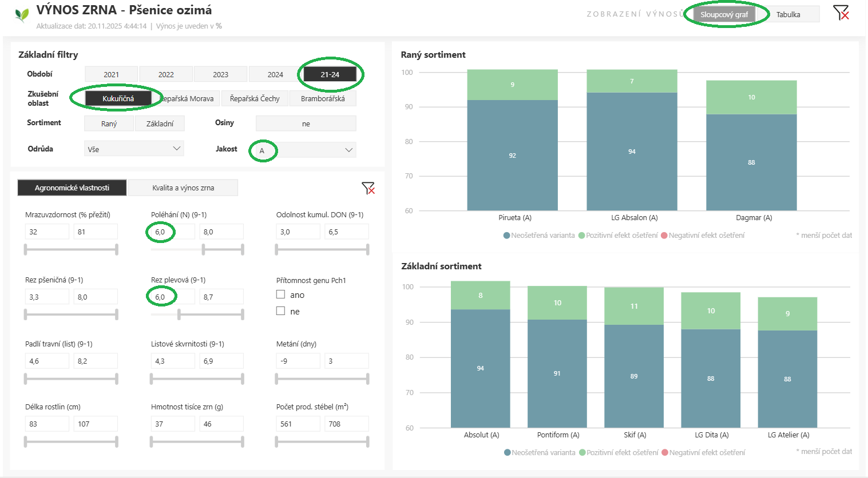This screenshot has width=868, height=478.
Task: Open the Jakost dropdown arrow
Action: click(x=348, y=150)
